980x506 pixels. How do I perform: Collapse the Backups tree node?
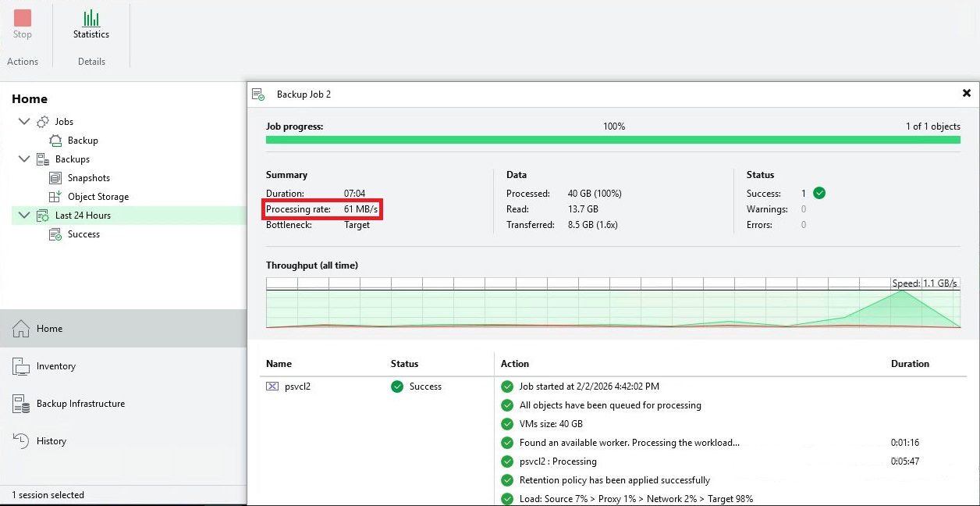coord(24,159)
